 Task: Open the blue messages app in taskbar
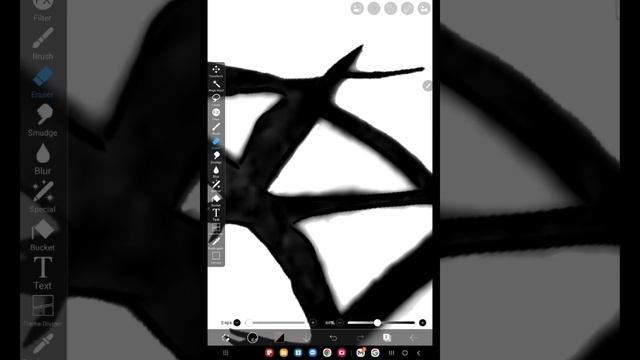coord(313,353)
